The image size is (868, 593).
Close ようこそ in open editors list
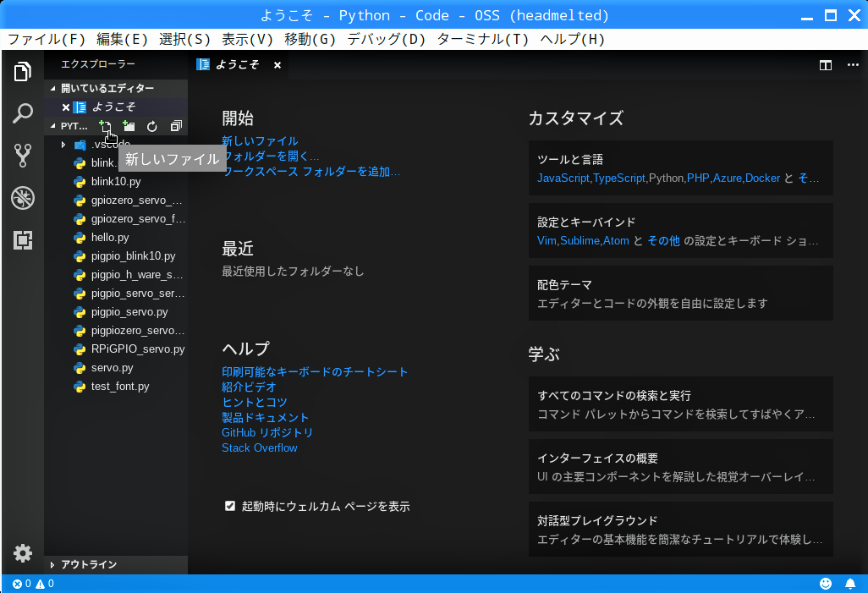tap(66, 107)
